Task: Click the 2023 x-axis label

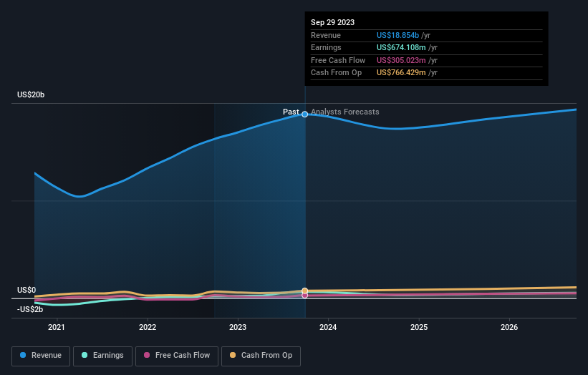Action: coord(238,328)
